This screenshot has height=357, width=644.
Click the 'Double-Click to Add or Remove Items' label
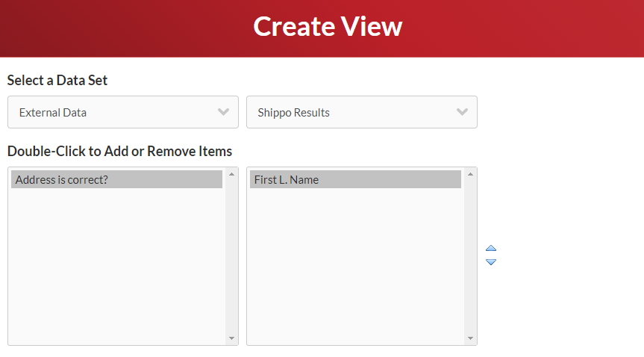(119, 152)
